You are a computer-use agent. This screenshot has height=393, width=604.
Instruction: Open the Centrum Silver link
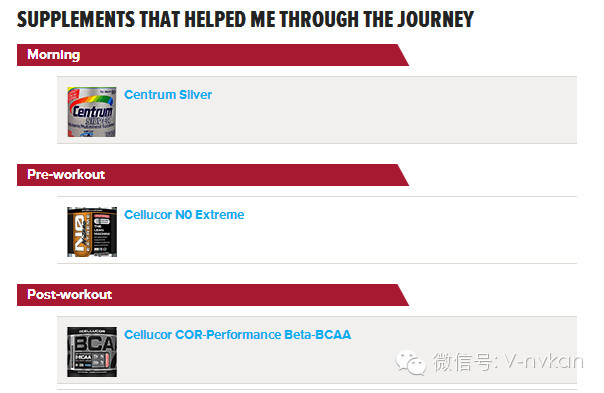pos(168,95)
